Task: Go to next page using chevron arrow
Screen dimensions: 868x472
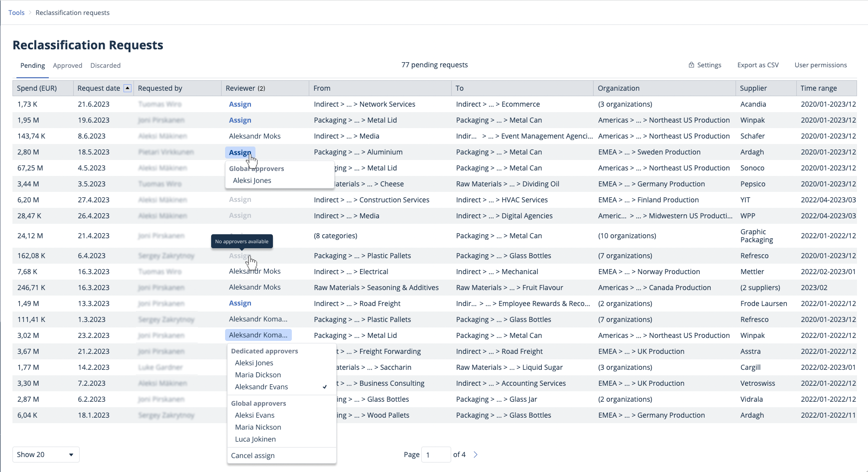Action: 476,455
